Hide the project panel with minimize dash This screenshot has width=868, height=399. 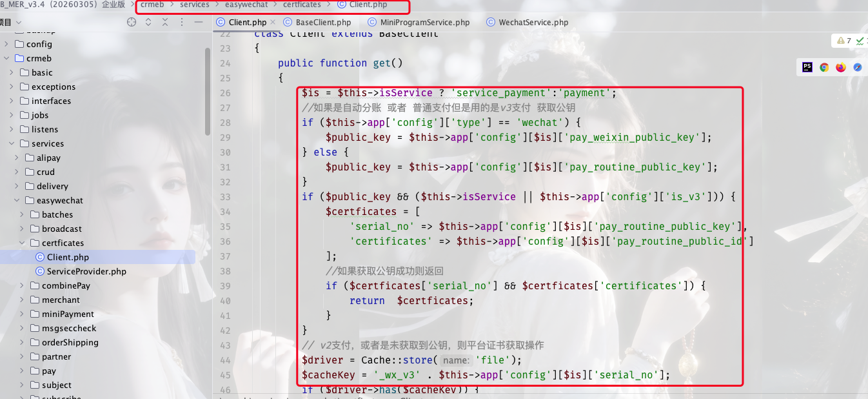pos(199,22)
